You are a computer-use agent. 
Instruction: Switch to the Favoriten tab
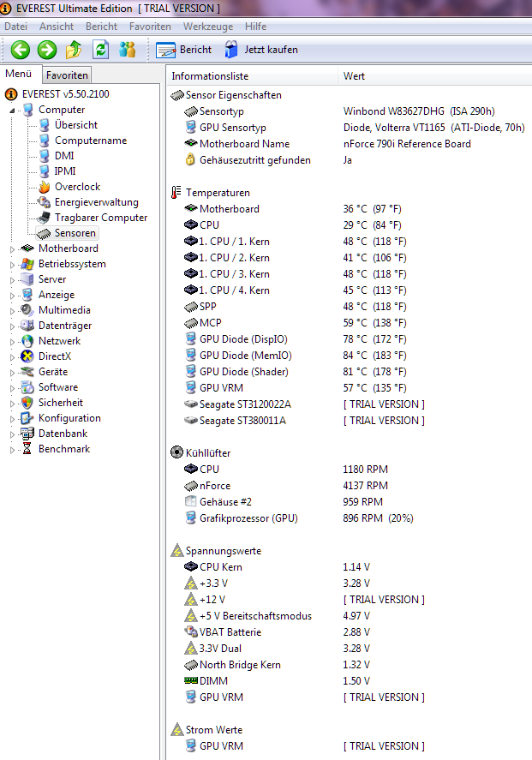pos(66,75)
